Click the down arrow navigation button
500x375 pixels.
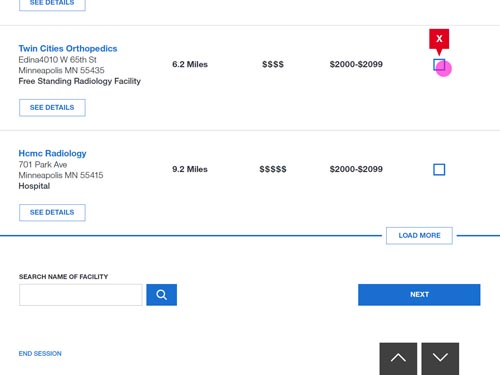coord(440,359)
